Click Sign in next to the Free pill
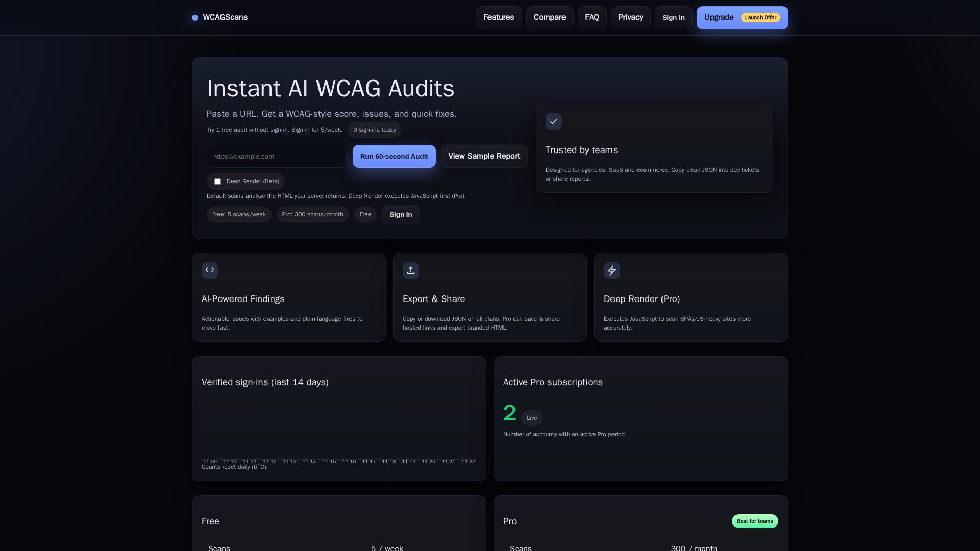Image resolution: width=980 pixels, height=551 pixels. click(401, 215)
